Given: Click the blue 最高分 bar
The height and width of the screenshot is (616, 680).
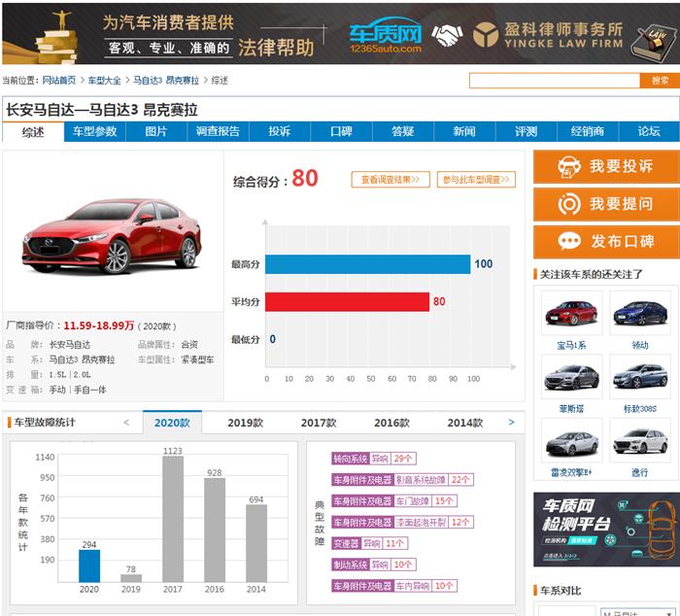Looking at the screenshot, I should tap(368, 264).
